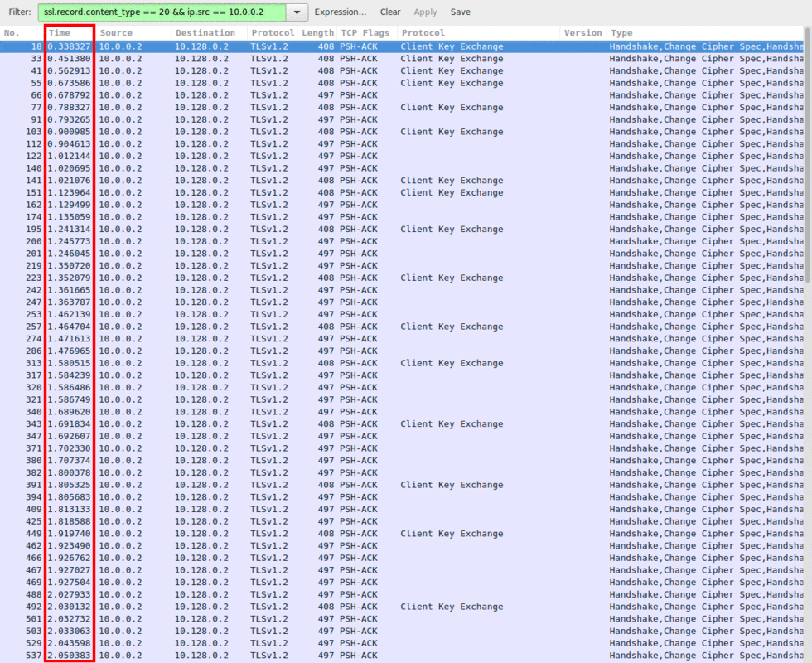Save the current filter
The width and height of the screenshot is (812, 663).
tap(460, 12)
